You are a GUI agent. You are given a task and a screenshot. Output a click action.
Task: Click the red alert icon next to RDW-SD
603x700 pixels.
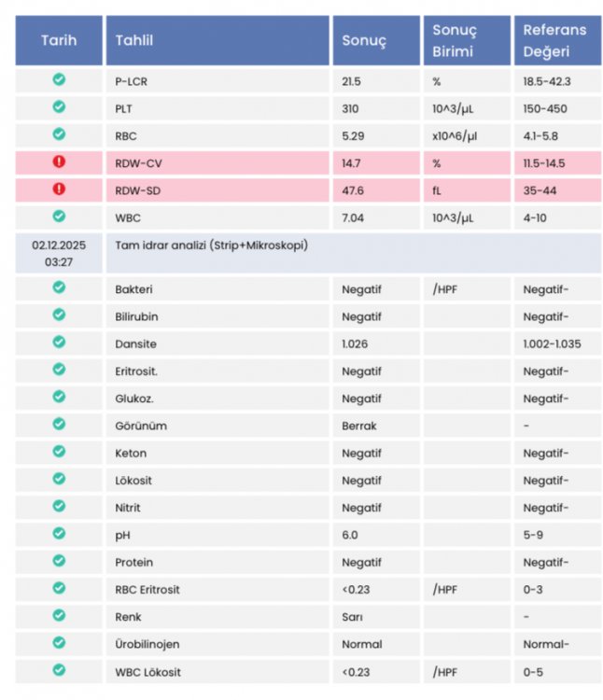[x=59, y=189]
